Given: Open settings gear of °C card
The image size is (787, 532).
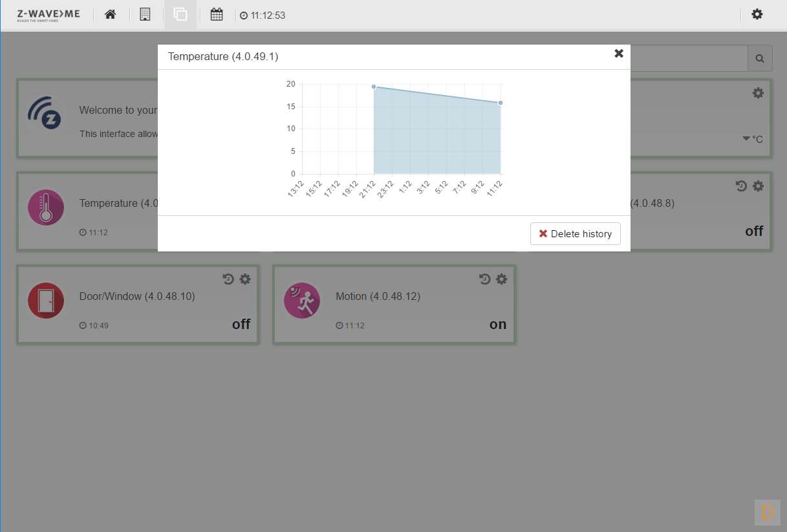Looking at the screenshot, I should tap(759, 93).
